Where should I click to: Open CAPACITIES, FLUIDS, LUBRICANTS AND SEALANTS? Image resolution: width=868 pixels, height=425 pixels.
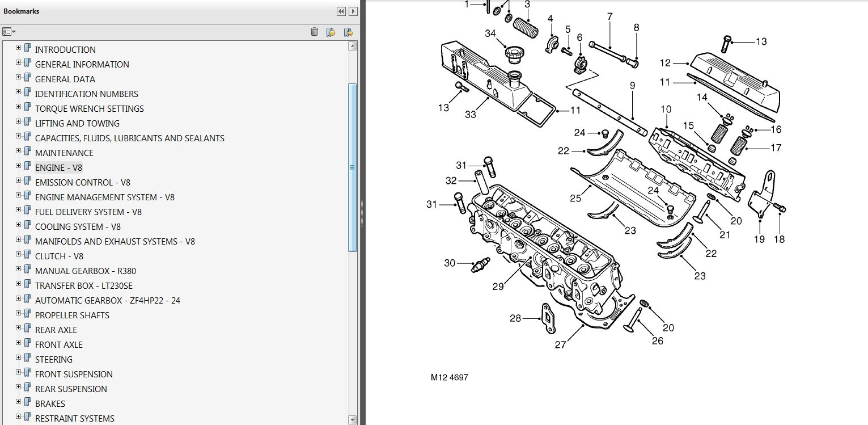130,138
